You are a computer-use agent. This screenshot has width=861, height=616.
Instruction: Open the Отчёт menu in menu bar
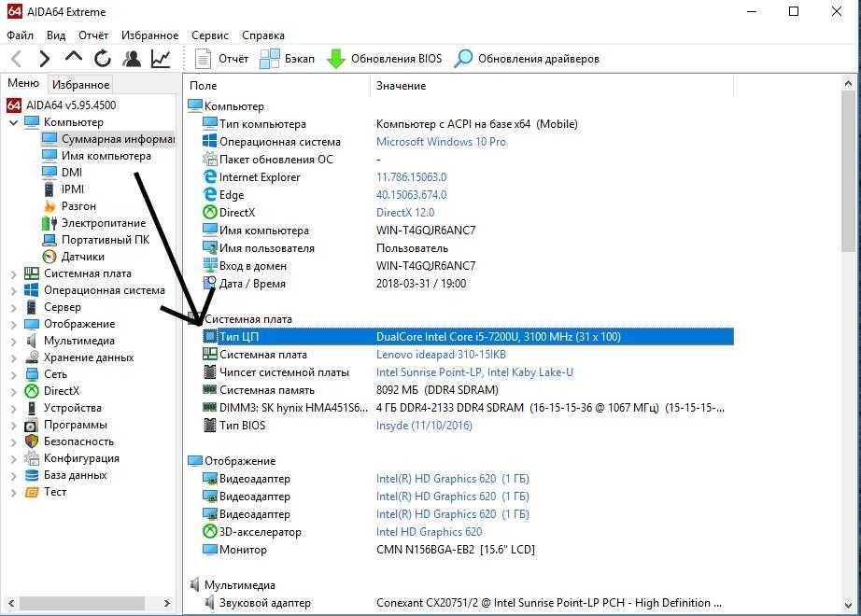[93, 35]
